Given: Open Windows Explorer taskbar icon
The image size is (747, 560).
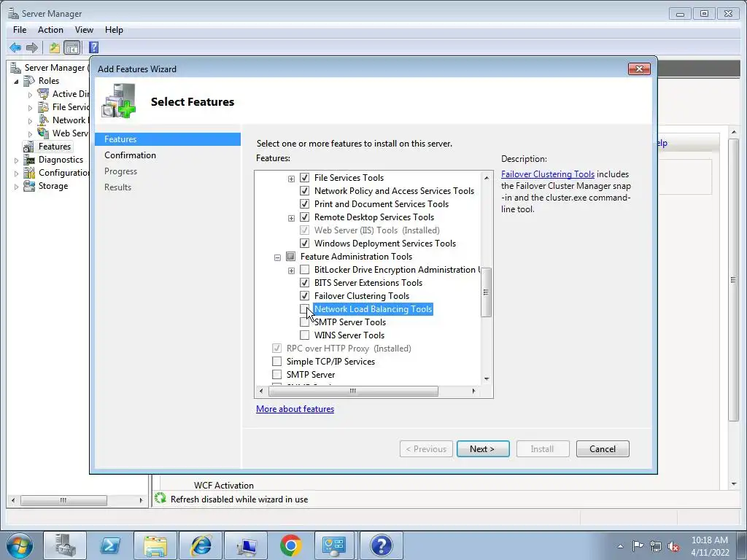Looking at the screenshot, I should pyautogui.click(x=155, y=545).
